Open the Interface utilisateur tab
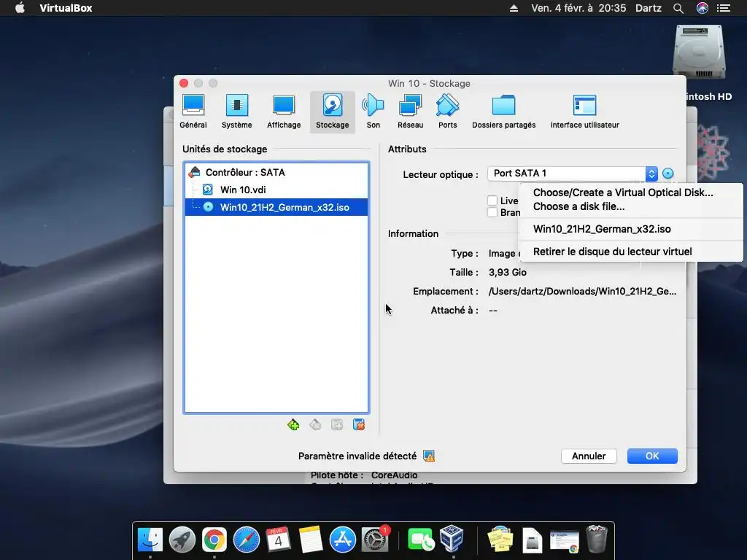The image size is (747, 560). [584, 112]
